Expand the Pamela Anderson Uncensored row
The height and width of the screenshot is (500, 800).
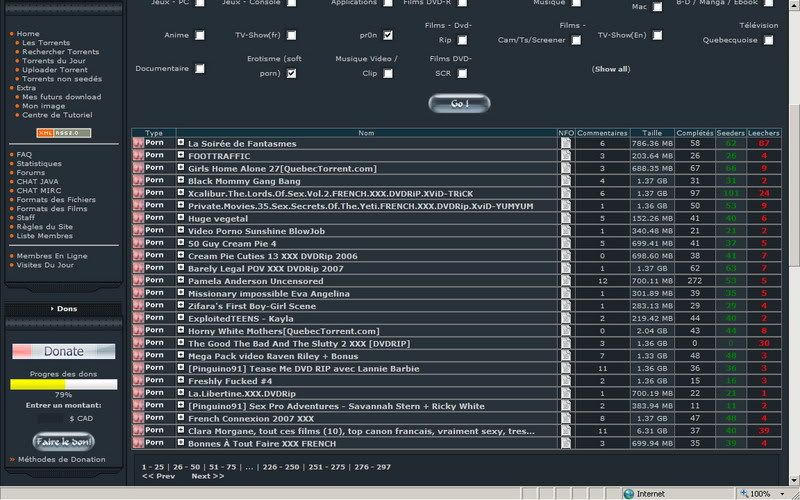click(x=181, y=280)
